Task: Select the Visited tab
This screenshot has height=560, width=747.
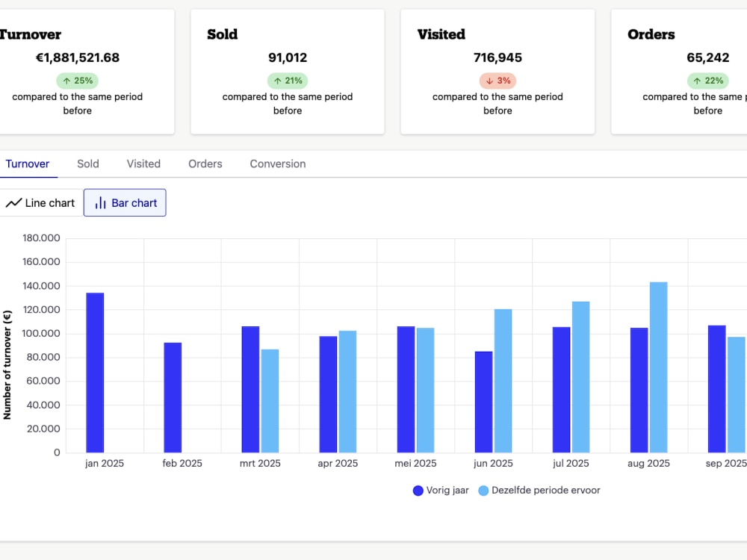Action: coord(143,164)
